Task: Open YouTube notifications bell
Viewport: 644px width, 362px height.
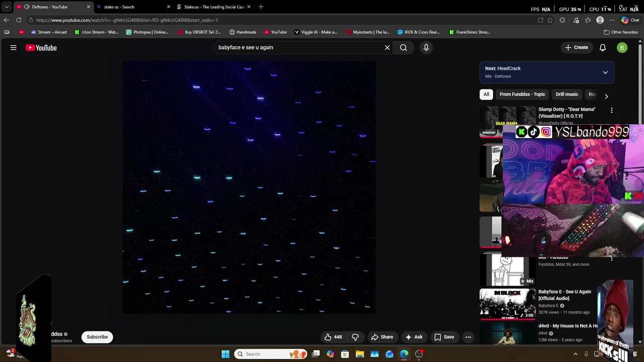Action: [603, 48]
